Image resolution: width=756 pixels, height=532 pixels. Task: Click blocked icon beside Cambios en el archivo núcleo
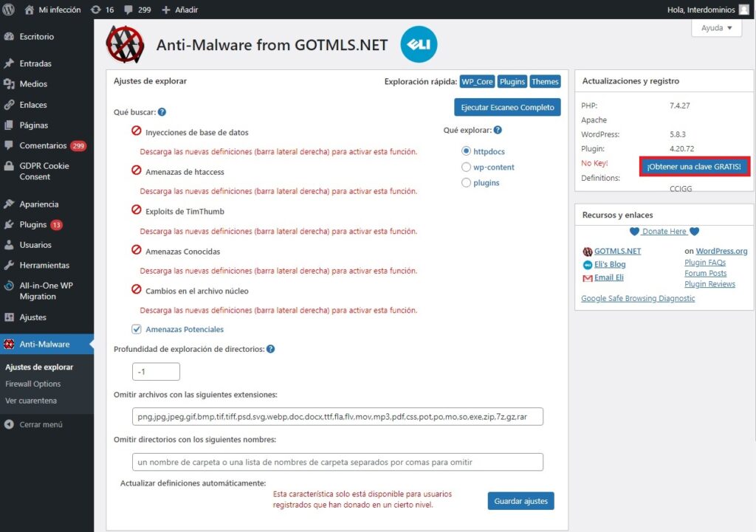point(137,289)
